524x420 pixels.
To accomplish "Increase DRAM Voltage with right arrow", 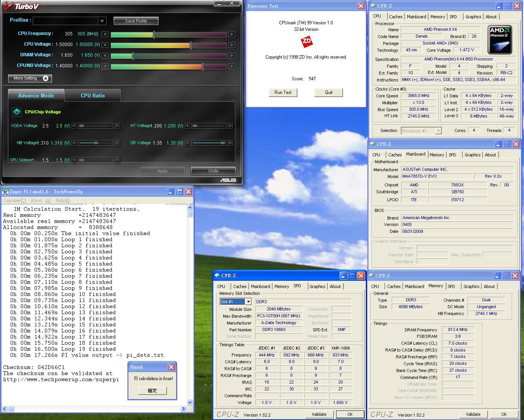I will pos(232,56).
